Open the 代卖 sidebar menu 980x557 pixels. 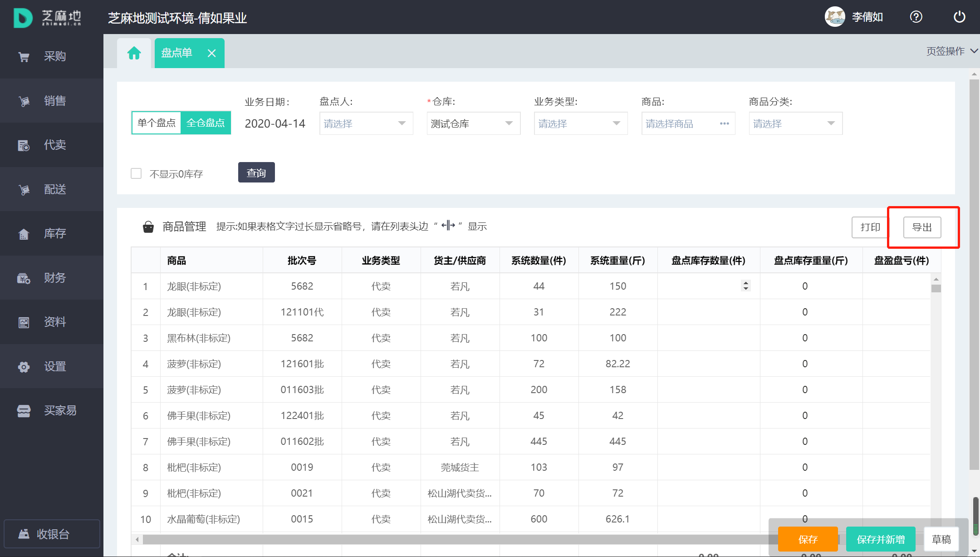pos(52,145)
